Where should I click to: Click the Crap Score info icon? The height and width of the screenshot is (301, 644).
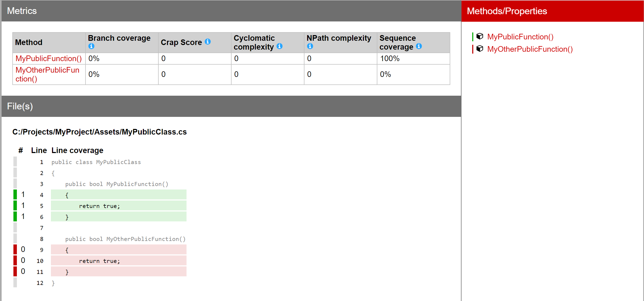pos(208,42)
